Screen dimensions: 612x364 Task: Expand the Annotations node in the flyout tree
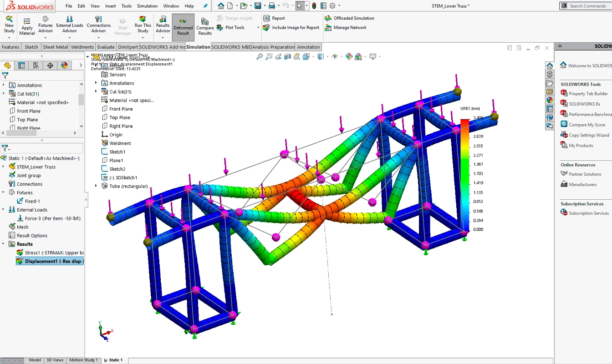pos(96,83)
